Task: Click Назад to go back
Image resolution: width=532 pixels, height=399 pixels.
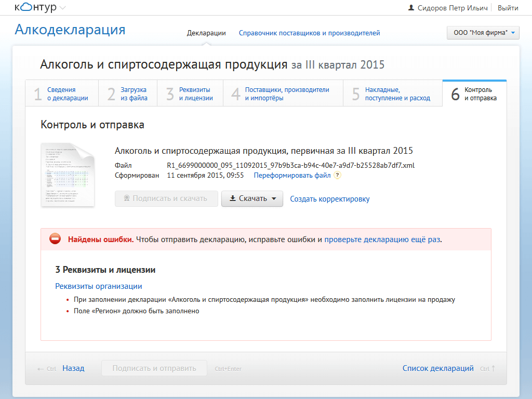Action: pyautogui.click(x=73, y=368)
